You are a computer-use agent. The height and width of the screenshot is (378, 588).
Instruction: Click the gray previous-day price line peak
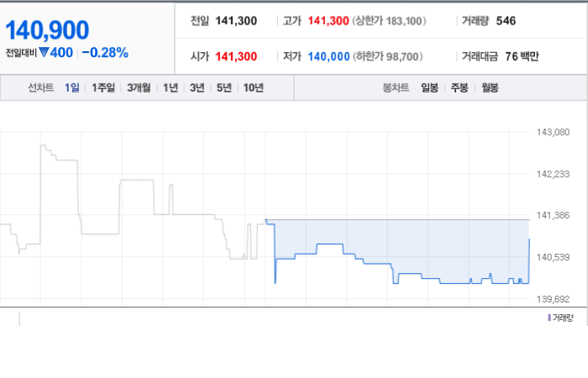(x=43, y=145)
